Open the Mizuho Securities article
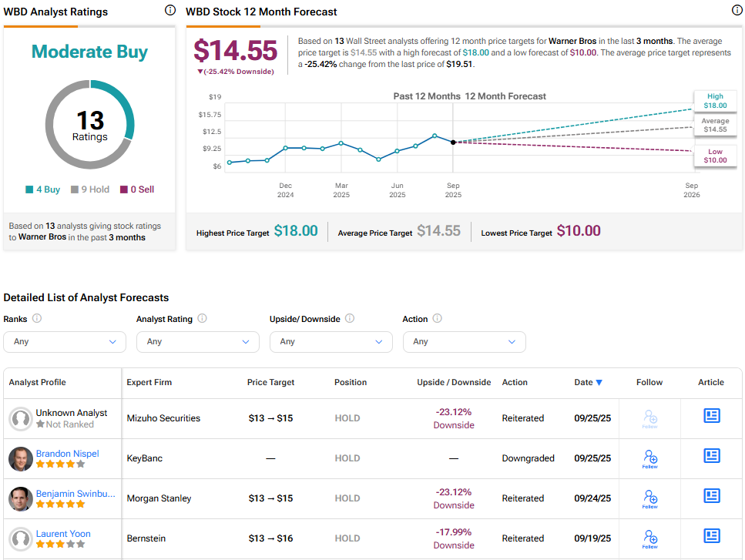 (712, 416)
